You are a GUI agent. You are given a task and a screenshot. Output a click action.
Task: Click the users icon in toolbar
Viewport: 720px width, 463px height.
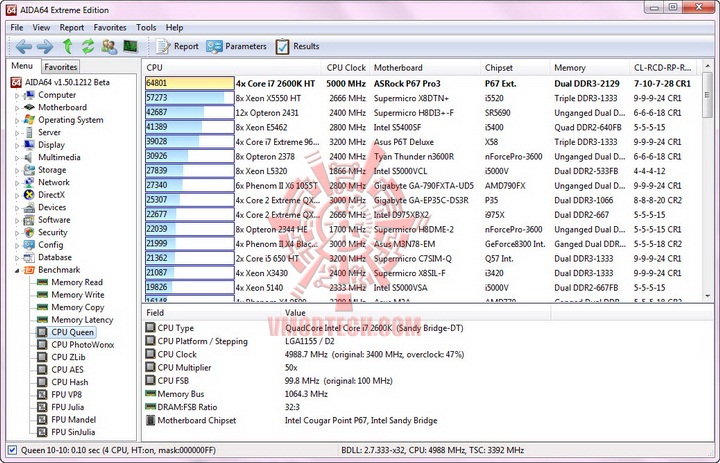pos(109,46)
